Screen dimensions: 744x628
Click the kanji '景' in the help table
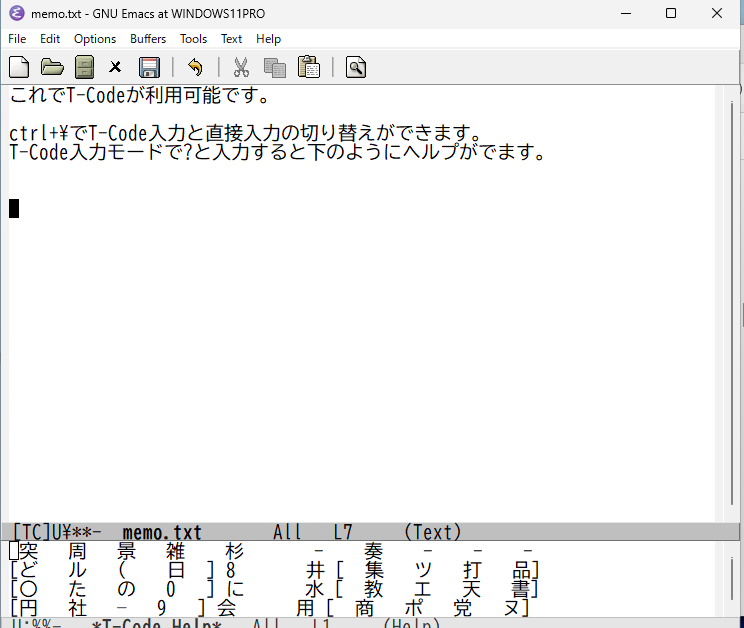[x=127, y=551]
